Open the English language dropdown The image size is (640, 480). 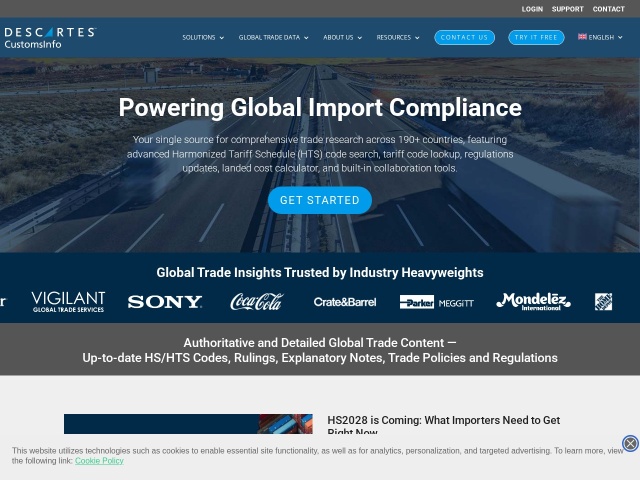pyautogui.click(x=600, y=37)
